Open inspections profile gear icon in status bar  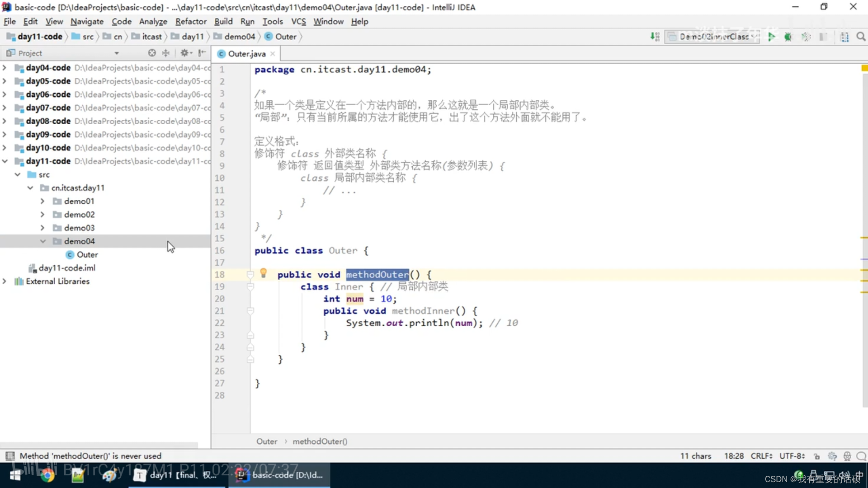(832, 456)
